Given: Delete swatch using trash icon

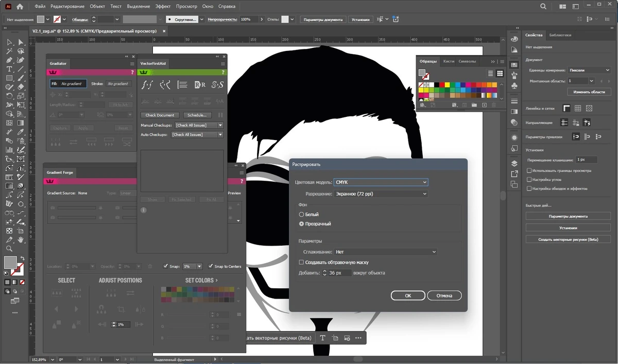Looking at the screenshot, I should pyautogui.click(x=494, y=105).
